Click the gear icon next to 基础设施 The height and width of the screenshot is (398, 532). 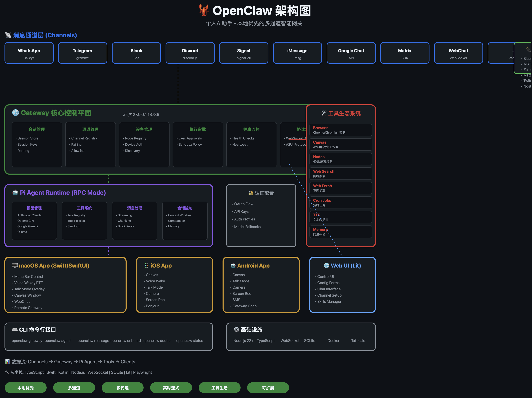236,329
